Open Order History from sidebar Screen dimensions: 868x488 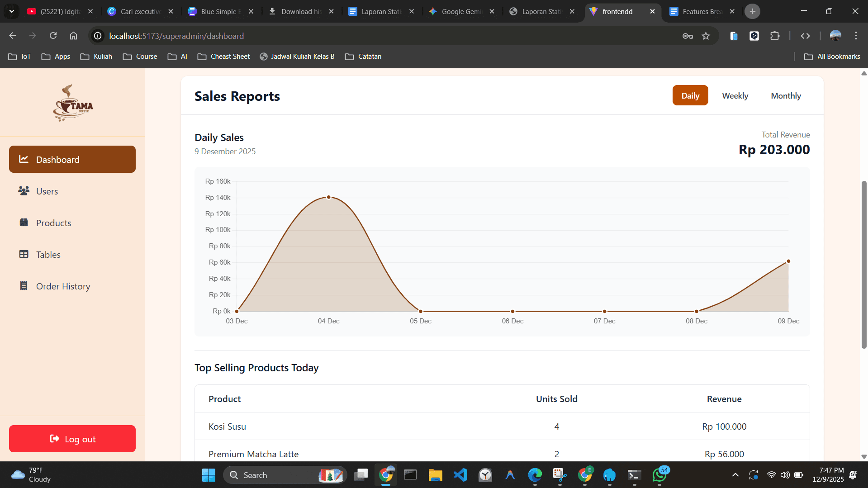(63, 286)
